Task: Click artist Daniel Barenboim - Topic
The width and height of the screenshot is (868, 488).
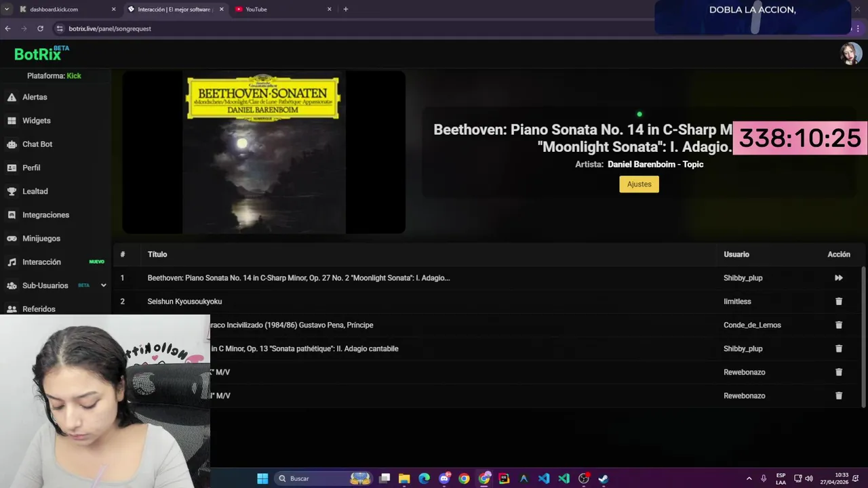Action: [655, 165]
